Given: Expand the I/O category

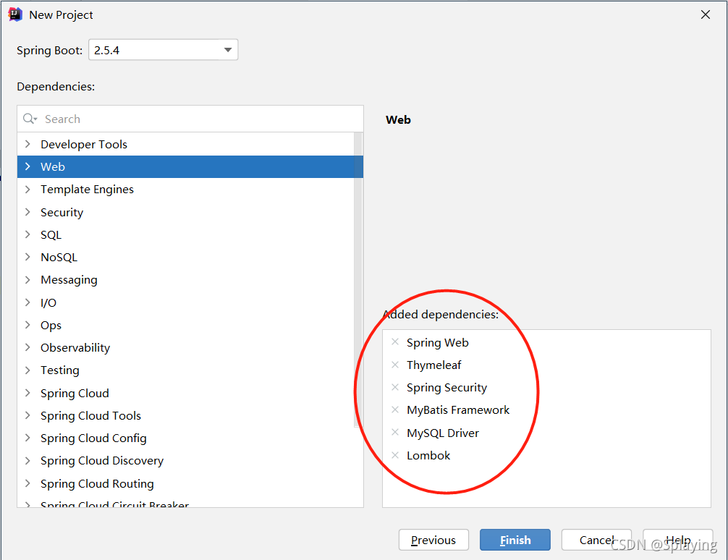Looking at the screenshot, I should (27, 302).
